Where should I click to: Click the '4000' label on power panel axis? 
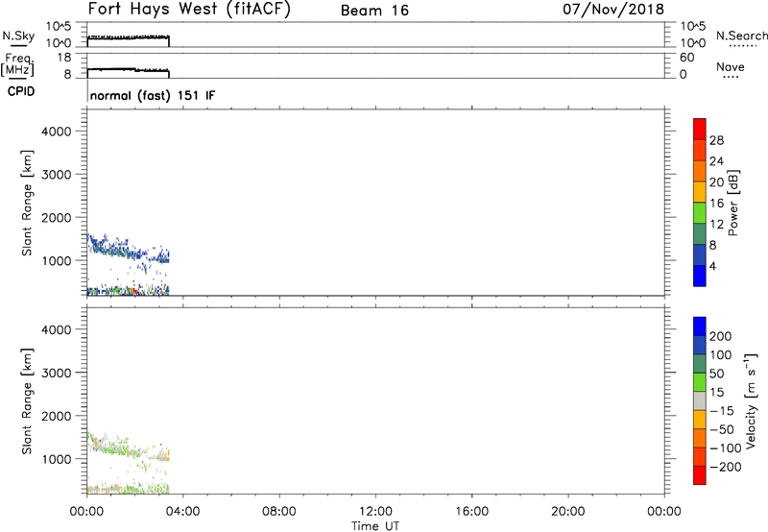pos(57,132)
